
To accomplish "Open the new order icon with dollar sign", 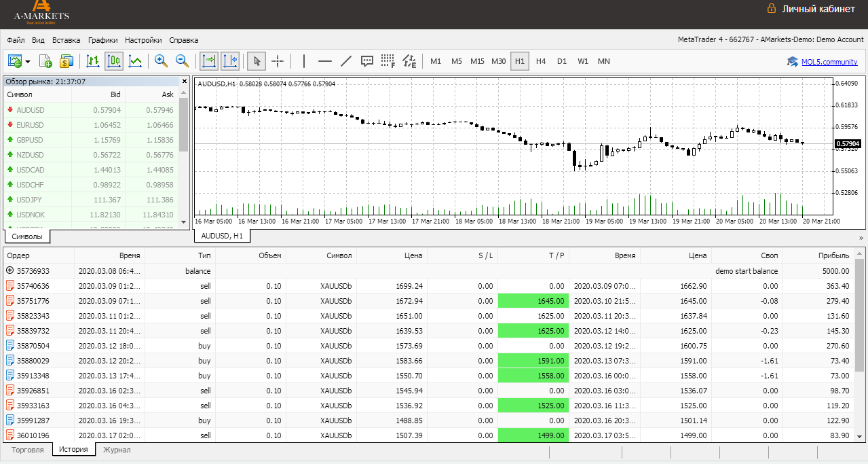I will [67, 61].
